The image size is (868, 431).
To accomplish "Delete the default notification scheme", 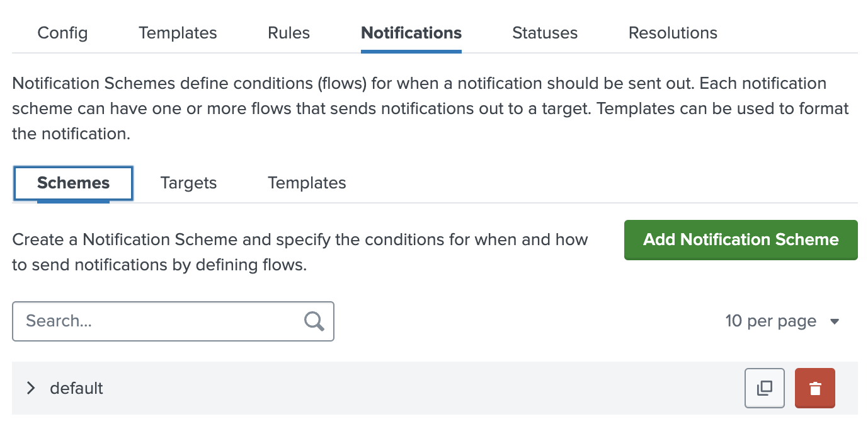I will 814,388.
